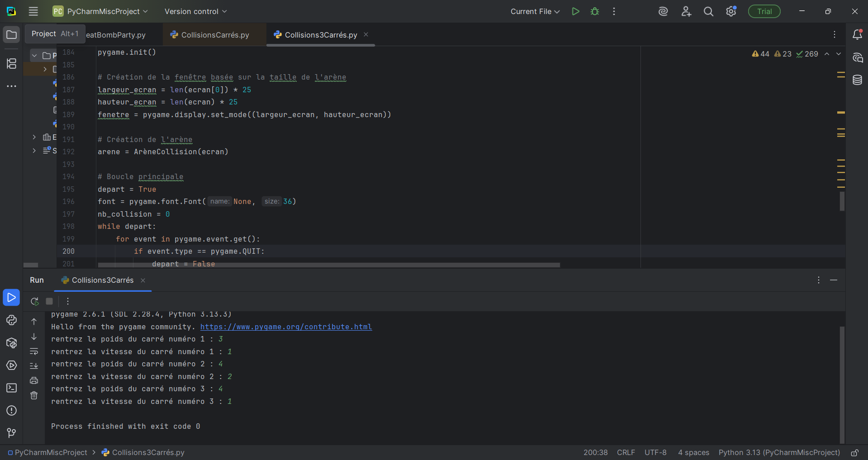Image resolution: width=868 pixels, height=460 pixels.
Task: Open Notifications bell on right sidebar
Action: (857, 34)
